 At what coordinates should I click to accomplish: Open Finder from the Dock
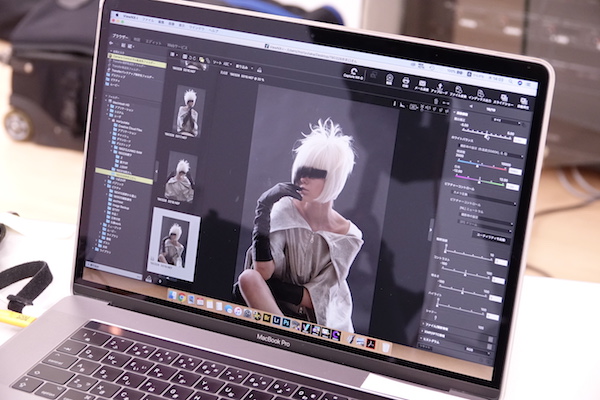[172, 296]
